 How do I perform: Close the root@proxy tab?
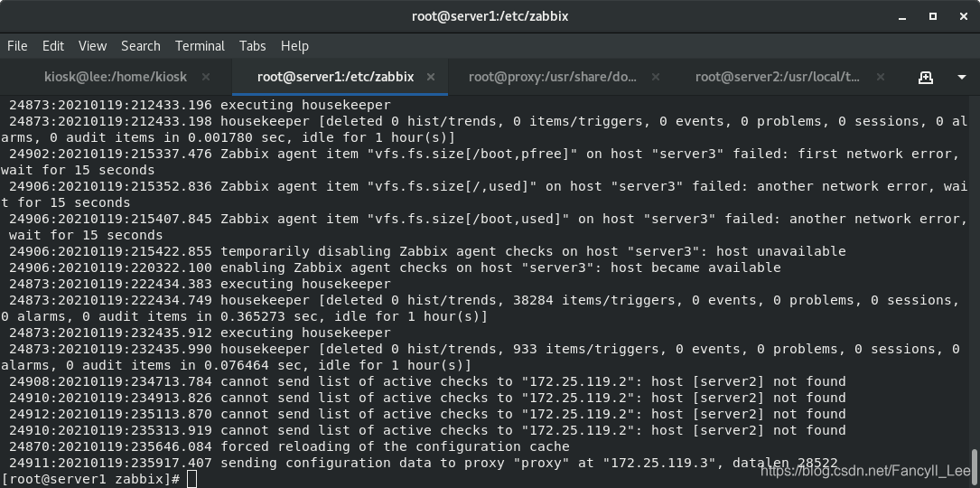coord(656,77)
